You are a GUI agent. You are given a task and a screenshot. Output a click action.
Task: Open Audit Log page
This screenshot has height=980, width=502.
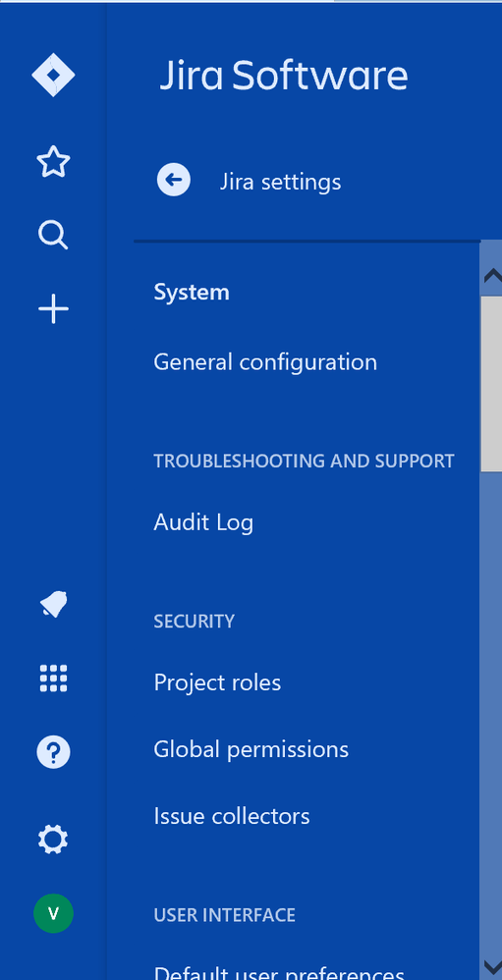(203, 522)
